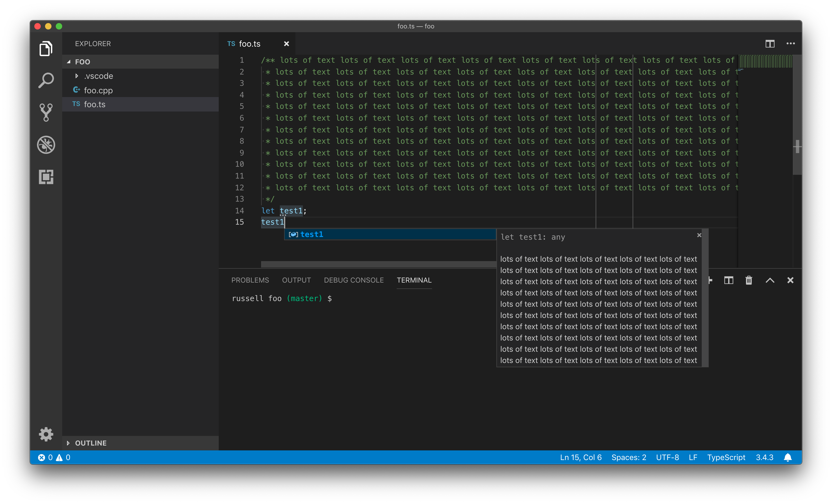This screenshot has width=832, height=504.
Task: Kill terminal with trash icon
Action: tap(749, 280)
